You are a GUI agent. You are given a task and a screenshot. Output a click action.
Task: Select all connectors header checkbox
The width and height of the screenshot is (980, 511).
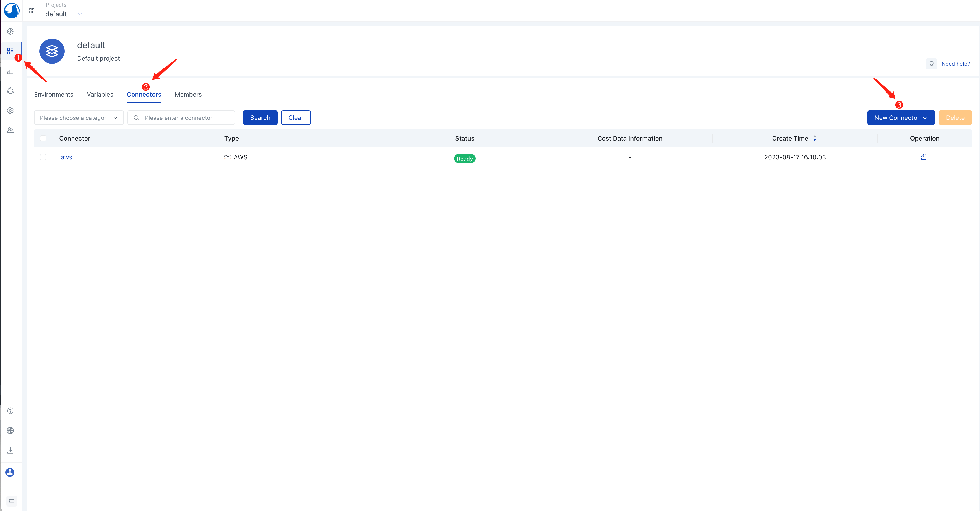pos(43,138)
